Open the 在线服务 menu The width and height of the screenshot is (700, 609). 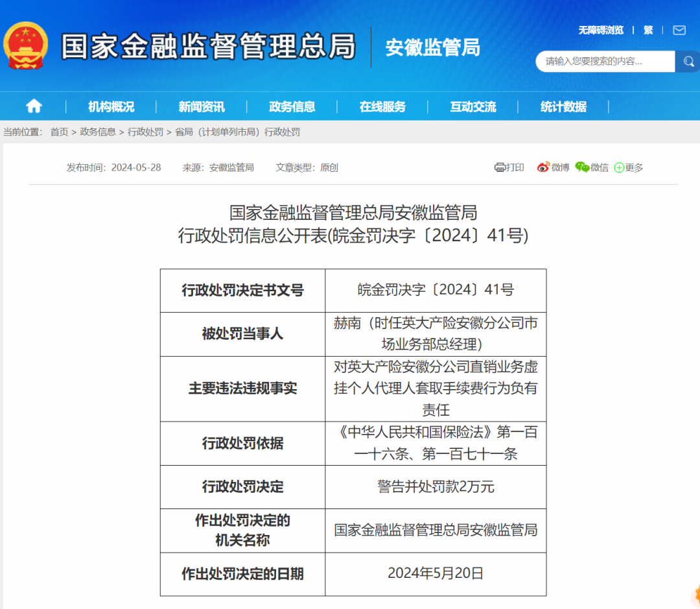[x=382, y=107]
